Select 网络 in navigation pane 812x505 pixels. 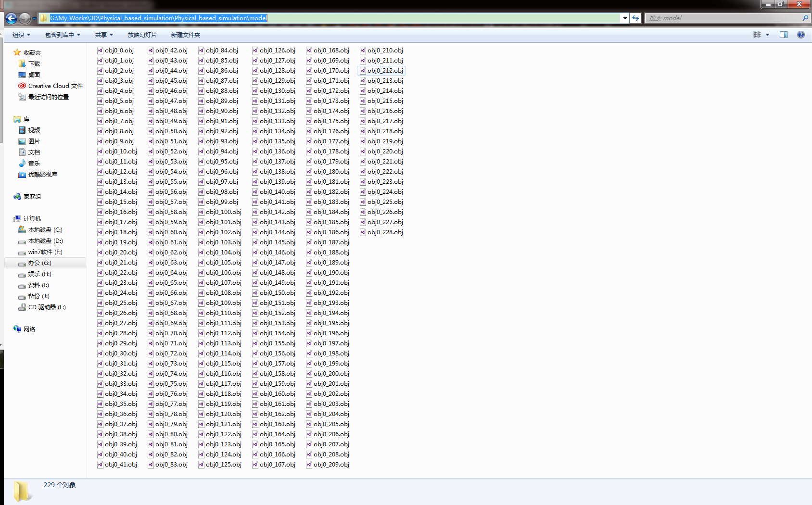tap(25, 329)
